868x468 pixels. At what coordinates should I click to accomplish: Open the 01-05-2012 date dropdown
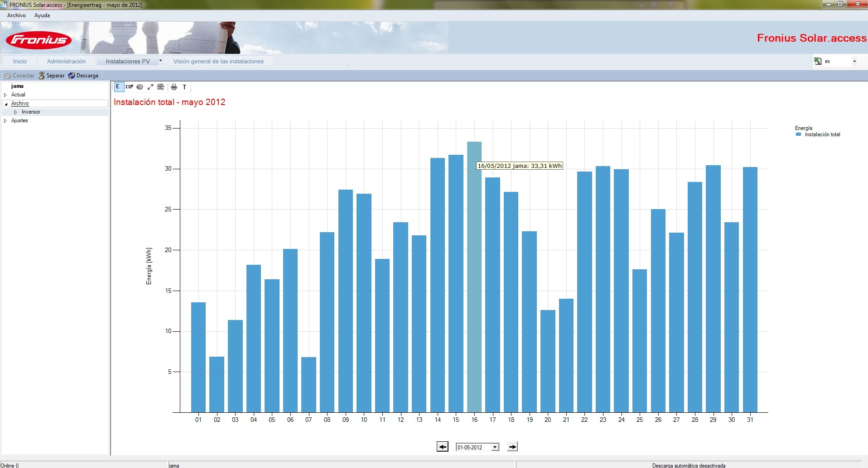coord(495,447)
